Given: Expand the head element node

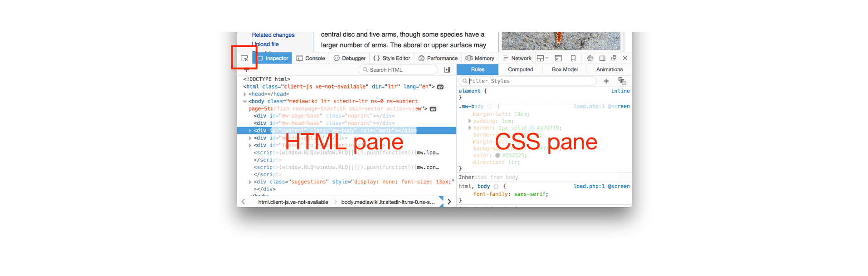Looking at the screenshot, I should point(245,94).
